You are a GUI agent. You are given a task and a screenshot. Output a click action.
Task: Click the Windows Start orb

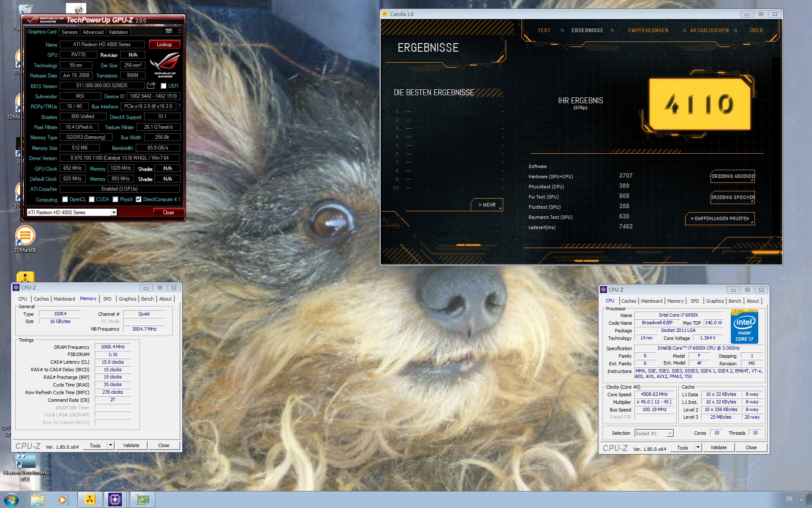11,500
